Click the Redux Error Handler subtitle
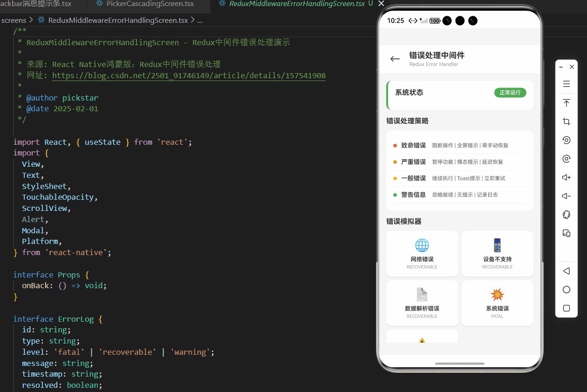Screen dimensions: 587x392 (x=434, y=64)
